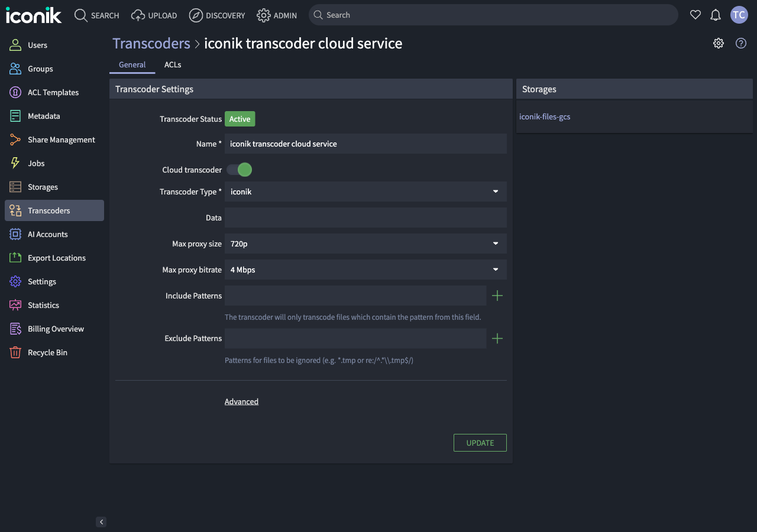Click the Active transcoder status badge
This screenshot has height=532, width=757.
240,119
